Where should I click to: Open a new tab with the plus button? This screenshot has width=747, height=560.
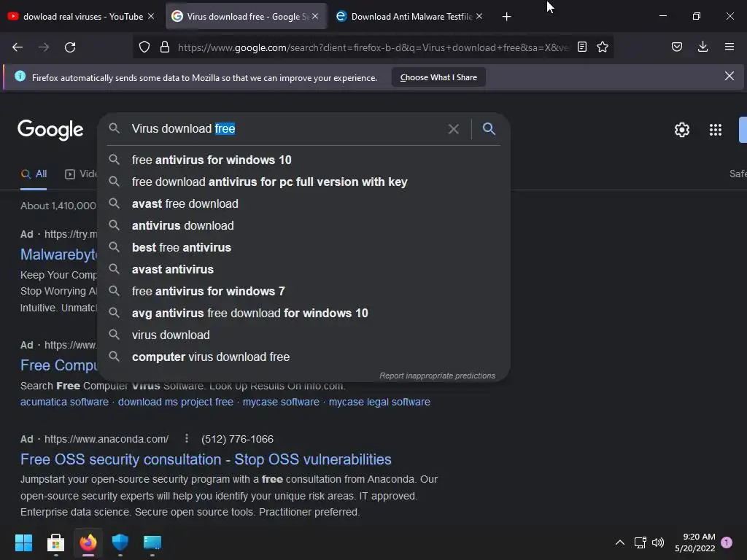[x=506, y=17]
